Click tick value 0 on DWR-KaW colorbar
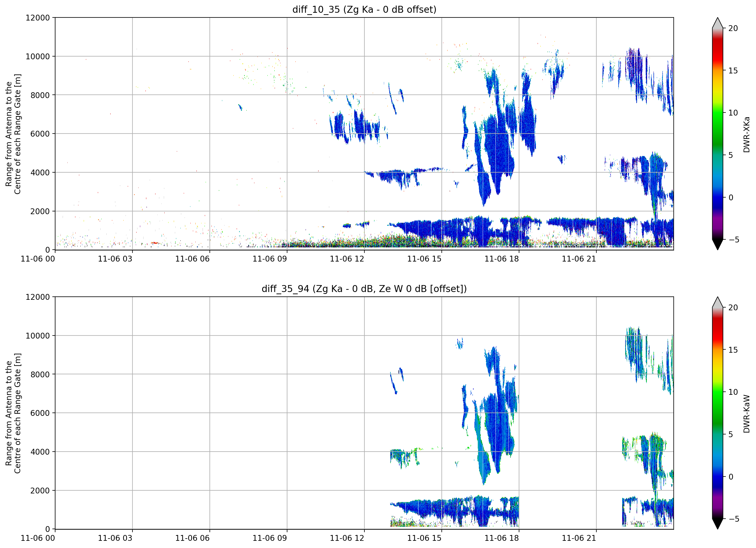 731,477
